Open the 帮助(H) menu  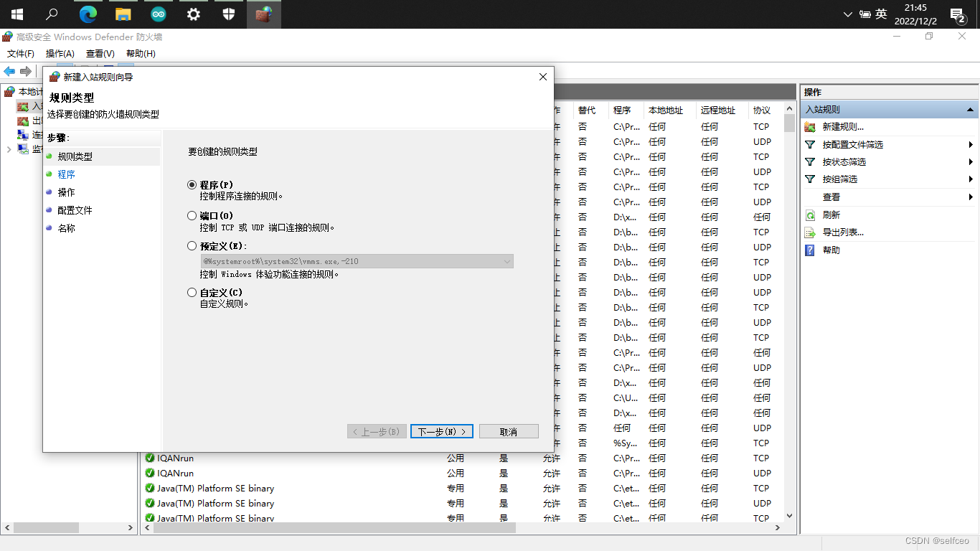pos(141,54)
